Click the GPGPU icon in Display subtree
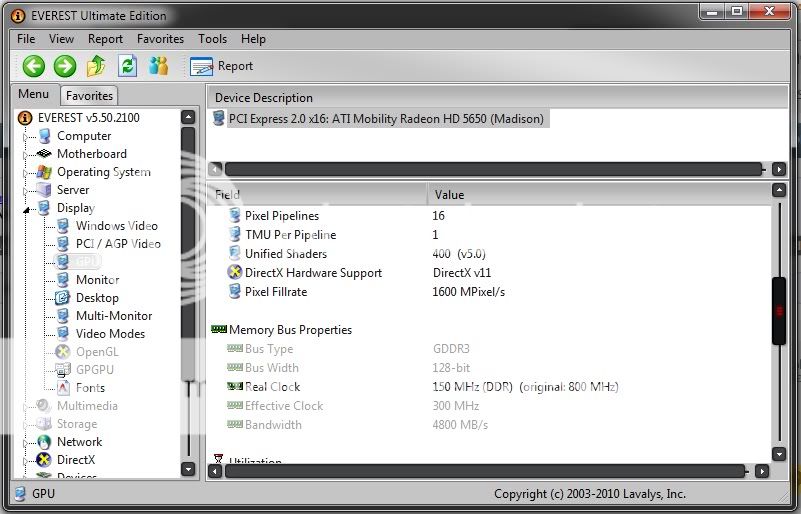The width and height of the screenshot is (801, 514). coord(63,369)
